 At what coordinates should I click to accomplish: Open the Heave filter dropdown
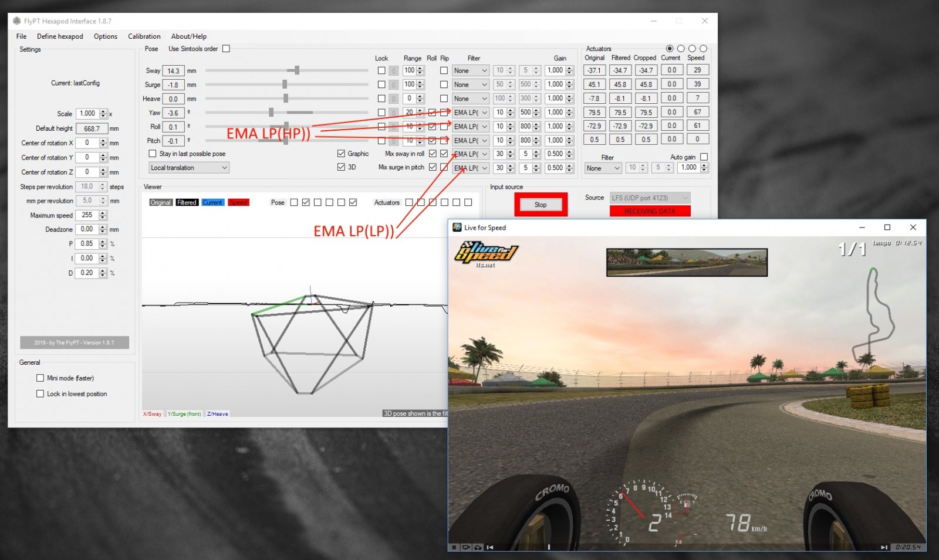pos(471,99)
